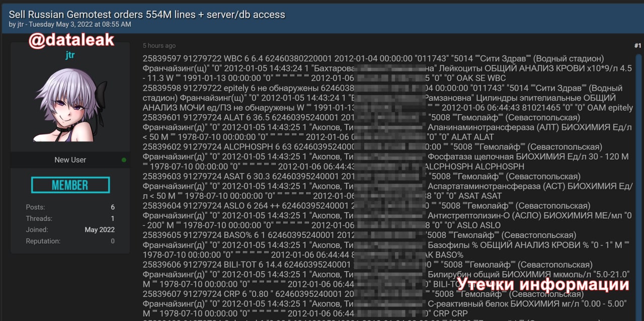The height and width of the screenshot is (321, 644).
Task: Click the Joined May 2022 date
Action: 100,230
